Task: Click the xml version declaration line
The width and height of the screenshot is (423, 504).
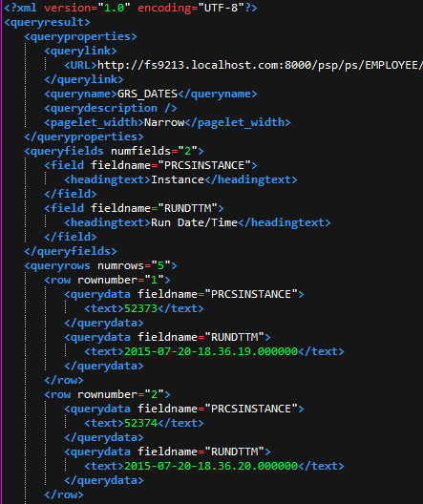Action: pyautogui.click(x=131, y=8)
